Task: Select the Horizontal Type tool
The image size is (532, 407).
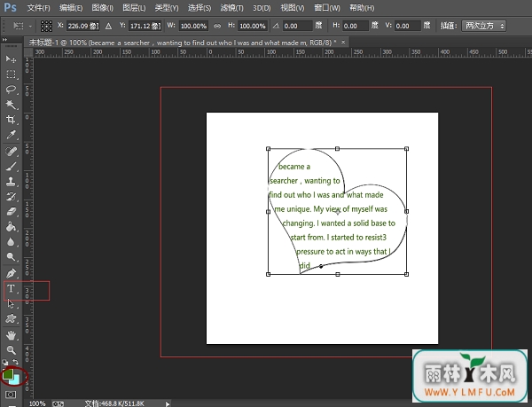Action: [11, 289]
